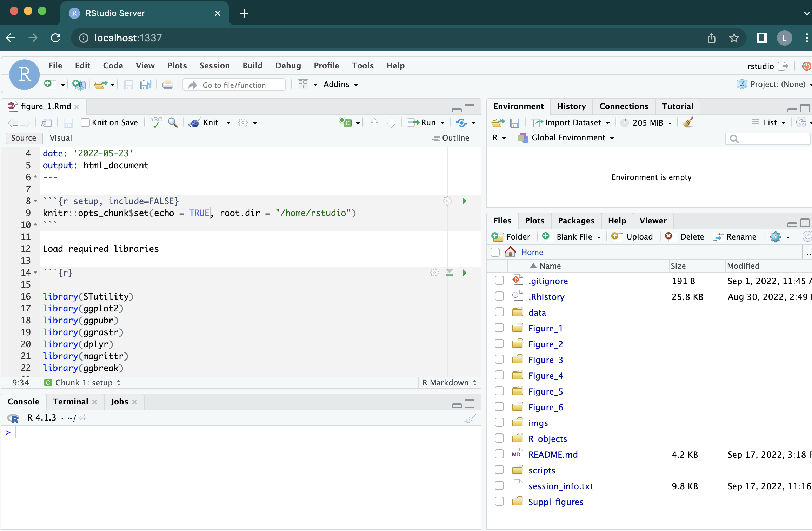Select the History panel tab
This screenshot has height=531, width=812.
(570, 106)
